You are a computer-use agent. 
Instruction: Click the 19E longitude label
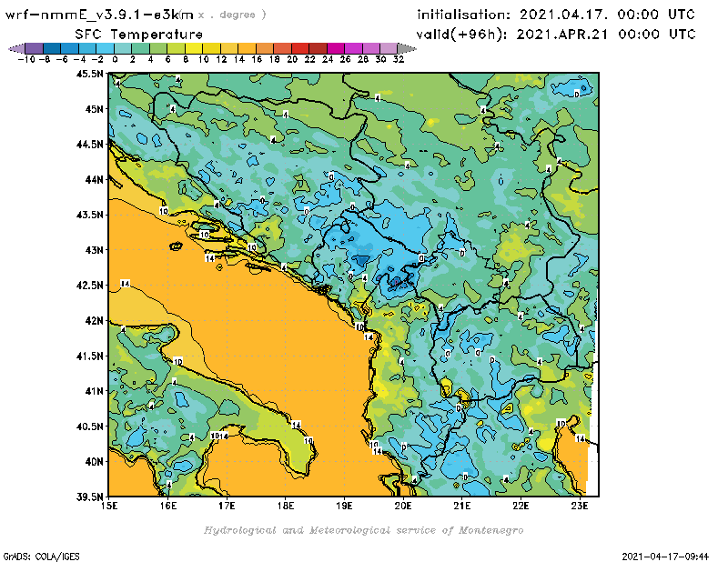tap(345, 506)
